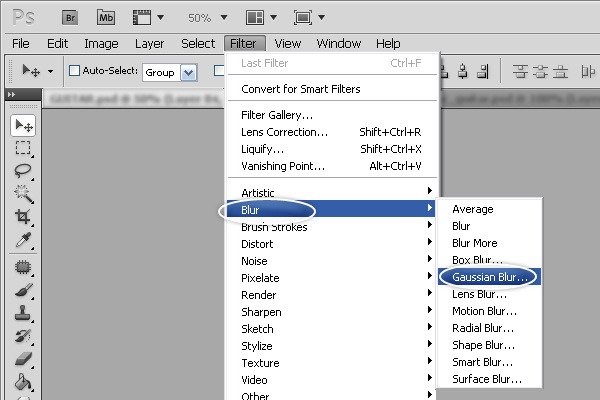Launch Bridge with the Br icon
Viewport: 600px width, 400px height.
pyautogui.click(x=70, y=18)
